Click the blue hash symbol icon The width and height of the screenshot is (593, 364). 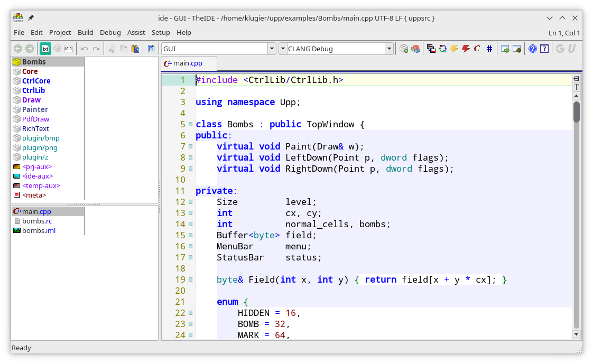pyautogui.click(x=489, y=49)
